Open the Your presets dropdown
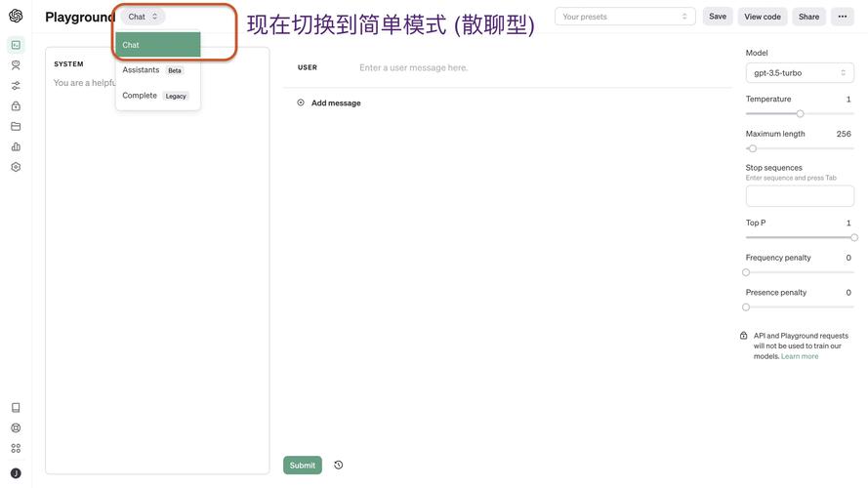This screenshot has width=868, height=488. [625, 17]
